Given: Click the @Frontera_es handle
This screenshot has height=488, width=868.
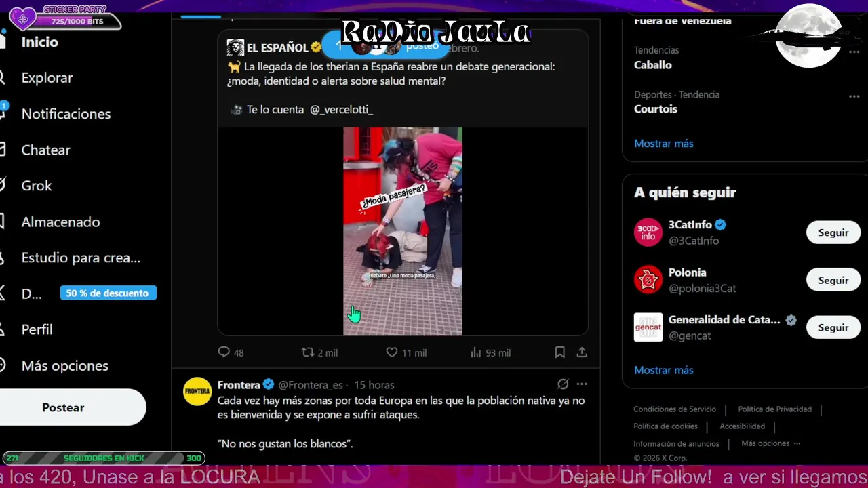Looking at the screenshot, I should click(311, 385).
